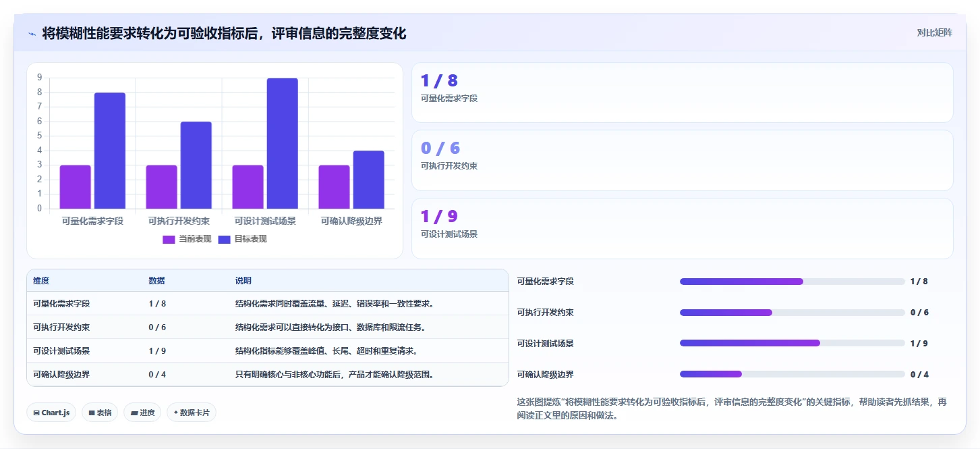Click the 可确认降级边界 x-axis label

(x=351, y=221)
